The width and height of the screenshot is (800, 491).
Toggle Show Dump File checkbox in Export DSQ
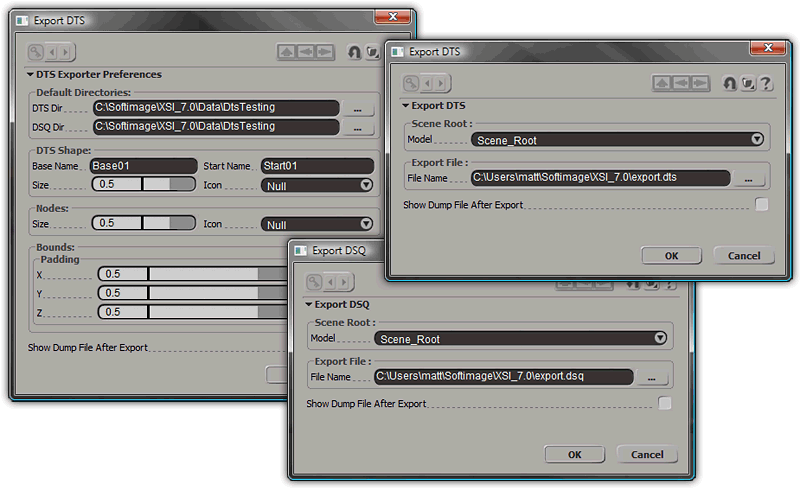tap(665, 404)
